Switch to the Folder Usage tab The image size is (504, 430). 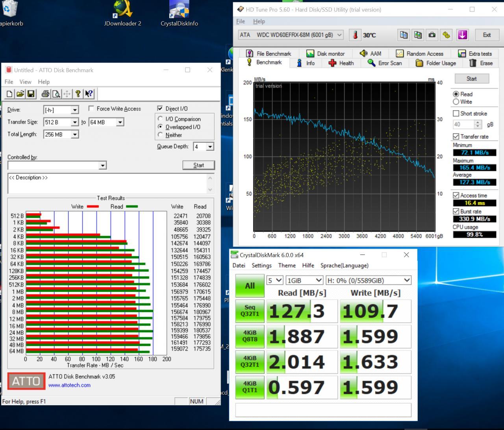436,63
